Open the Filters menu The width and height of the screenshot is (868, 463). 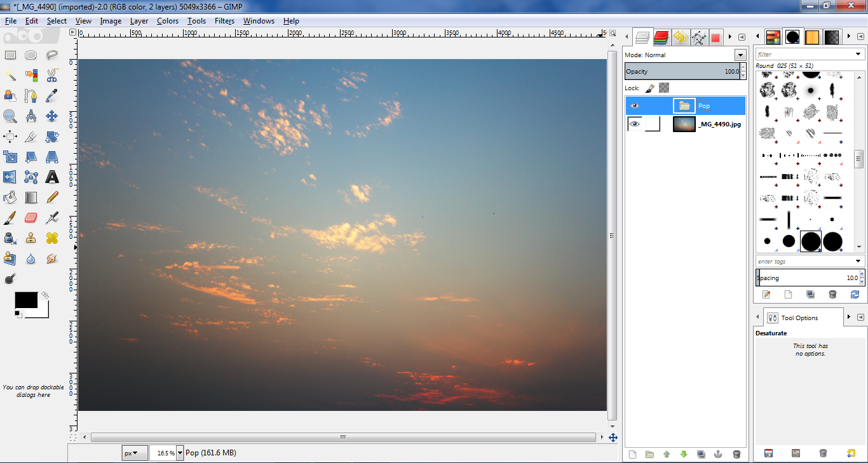point(224,21)
